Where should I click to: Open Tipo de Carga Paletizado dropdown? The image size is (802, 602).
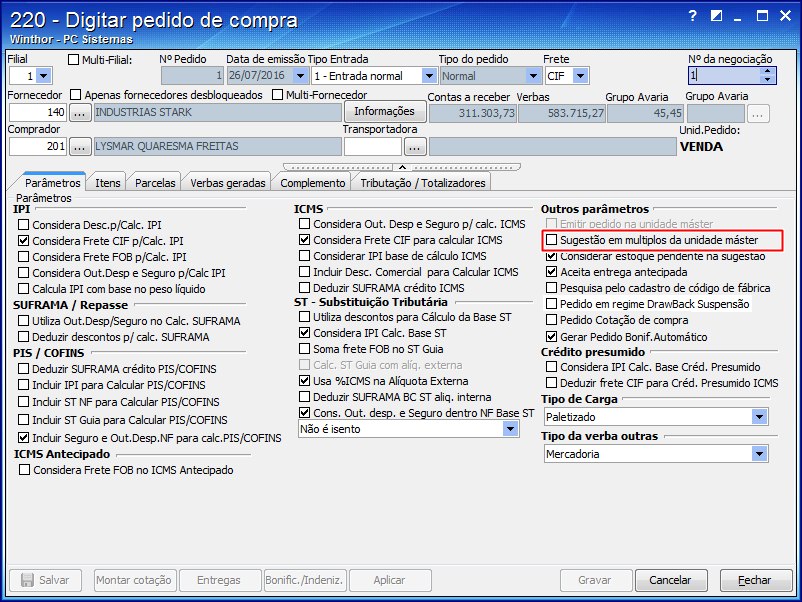pyautogui.click(x=760, y=417)
